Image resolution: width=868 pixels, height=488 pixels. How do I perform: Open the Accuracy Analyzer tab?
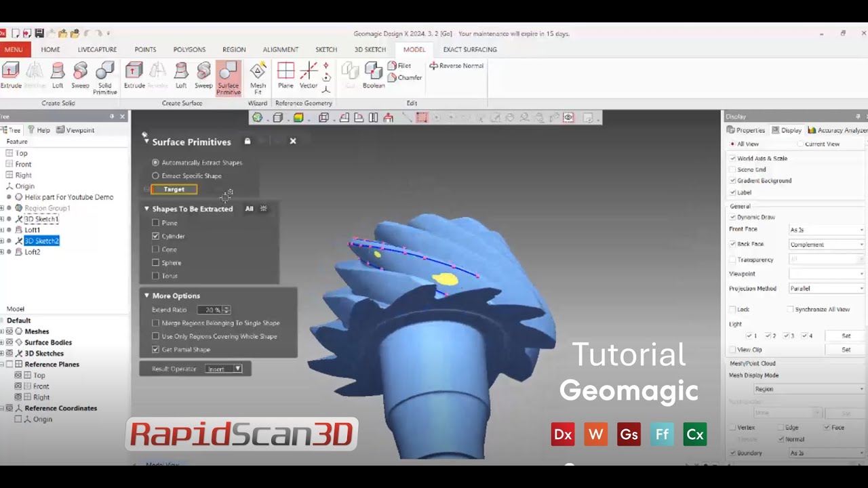(x=838, y=130)
